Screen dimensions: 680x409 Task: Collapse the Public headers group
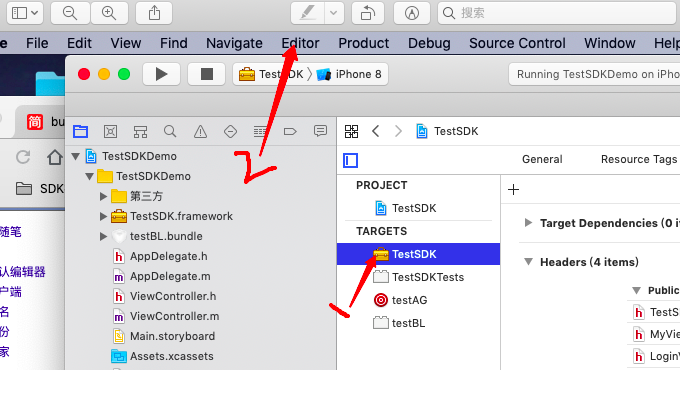pyautogui.click(x=636, y=291)
